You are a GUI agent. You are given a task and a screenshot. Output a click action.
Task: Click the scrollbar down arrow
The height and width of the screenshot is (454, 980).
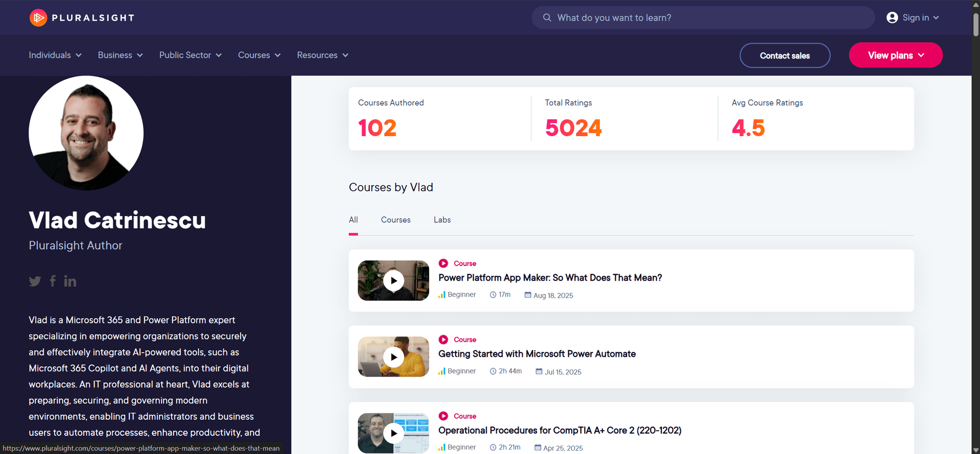pos(976,450)
